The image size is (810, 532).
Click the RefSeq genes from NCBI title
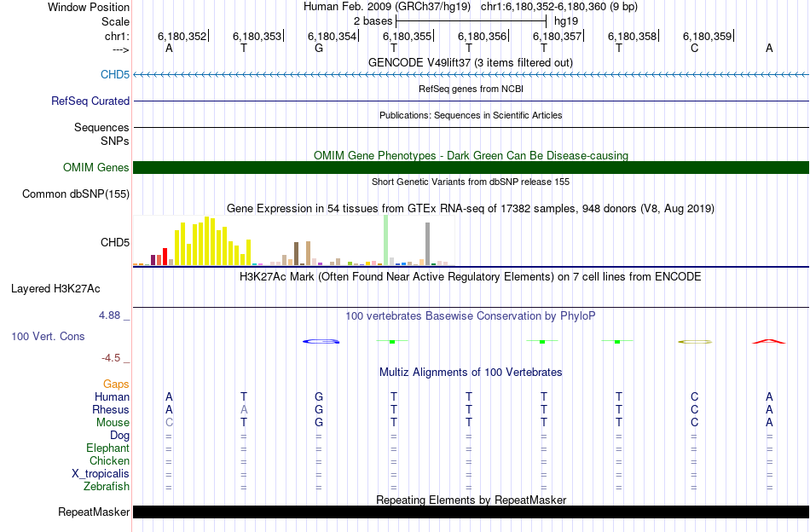point(472,89)
